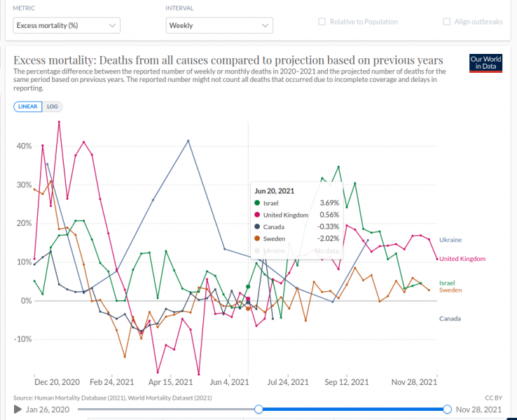Select the LINEAR scale option
The image size is (517, 420).
point(27,107)
